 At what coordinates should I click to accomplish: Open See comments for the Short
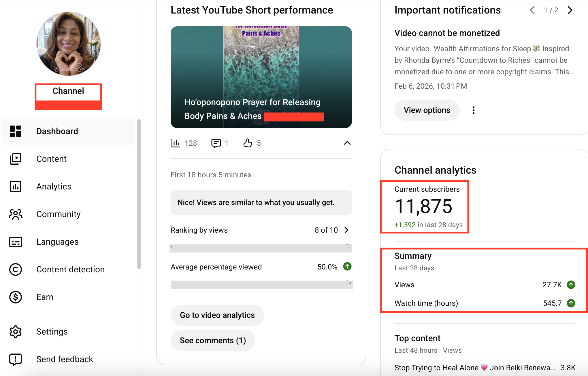click(x=213, y=340)
